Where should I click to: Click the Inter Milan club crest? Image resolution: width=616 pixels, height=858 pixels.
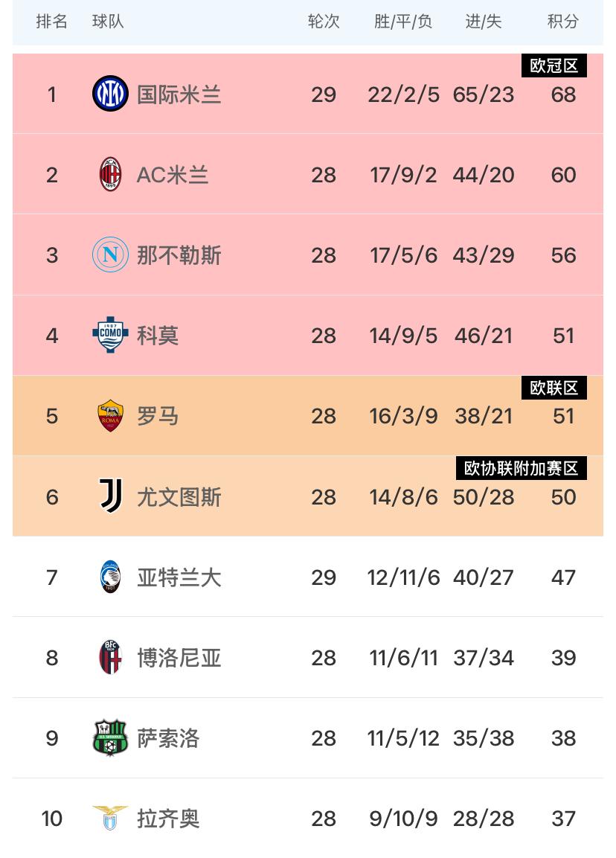(x=110, y=94)
